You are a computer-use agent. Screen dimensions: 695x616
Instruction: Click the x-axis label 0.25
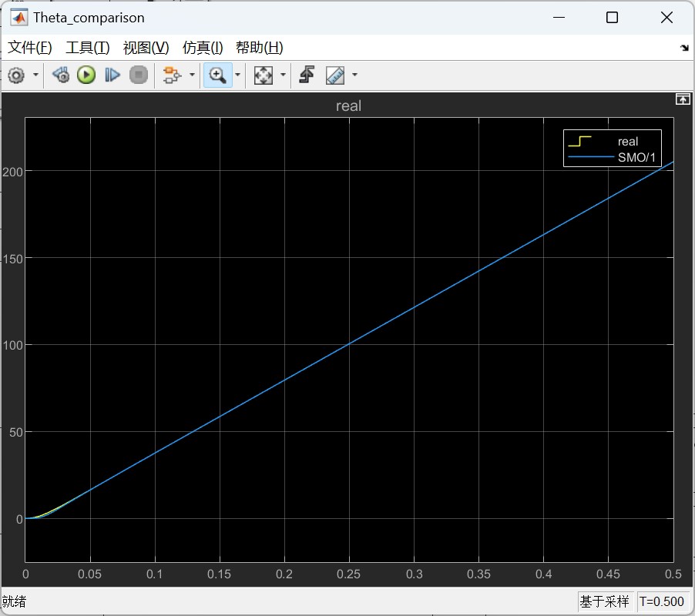click(348, 574)
